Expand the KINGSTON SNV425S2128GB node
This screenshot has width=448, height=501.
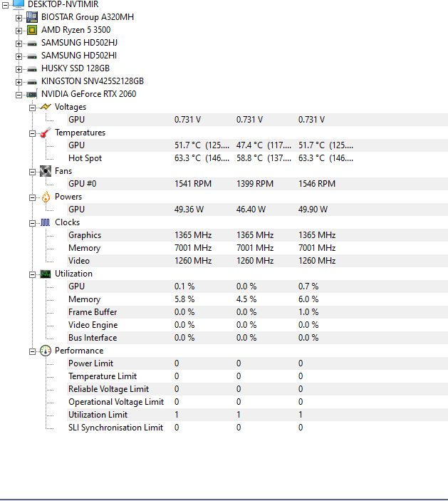(x=19, y=82)
